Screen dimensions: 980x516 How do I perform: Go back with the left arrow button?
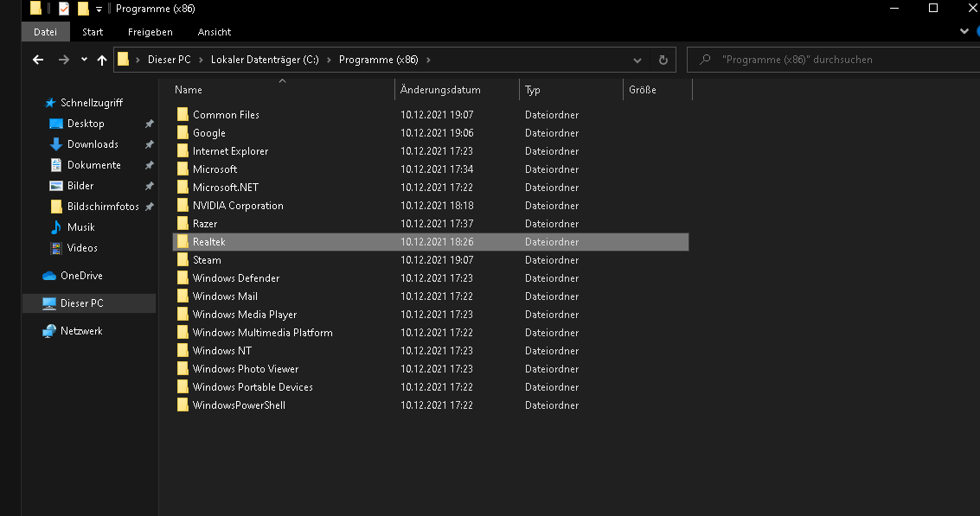pyautogui.click(x=38, y=60)
